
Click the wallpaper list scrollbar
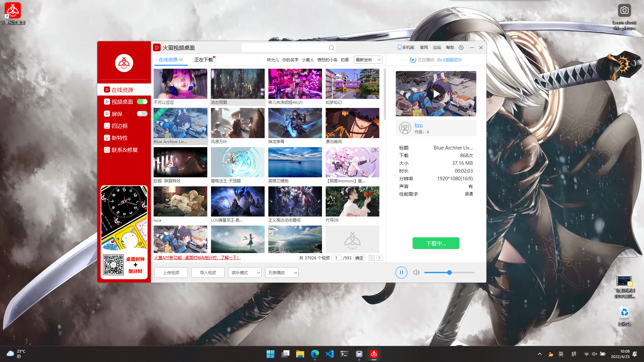[385, 94]
